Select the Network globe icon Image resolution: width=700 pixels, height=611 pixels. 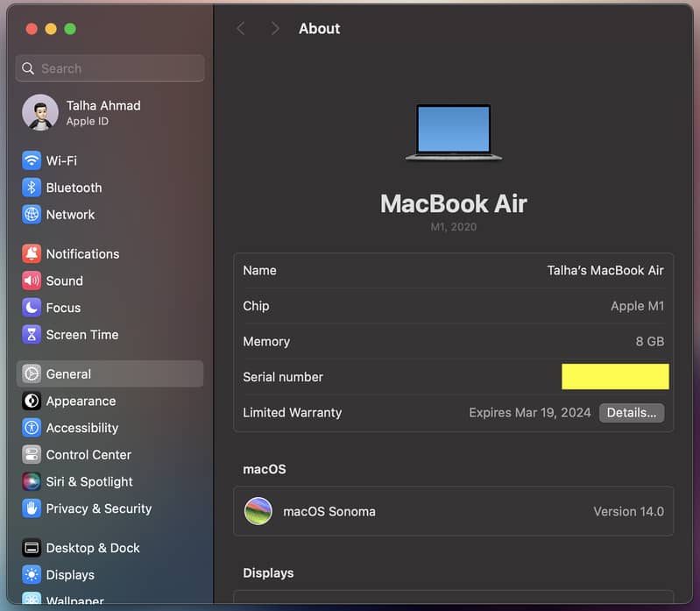tap(32, 215)
